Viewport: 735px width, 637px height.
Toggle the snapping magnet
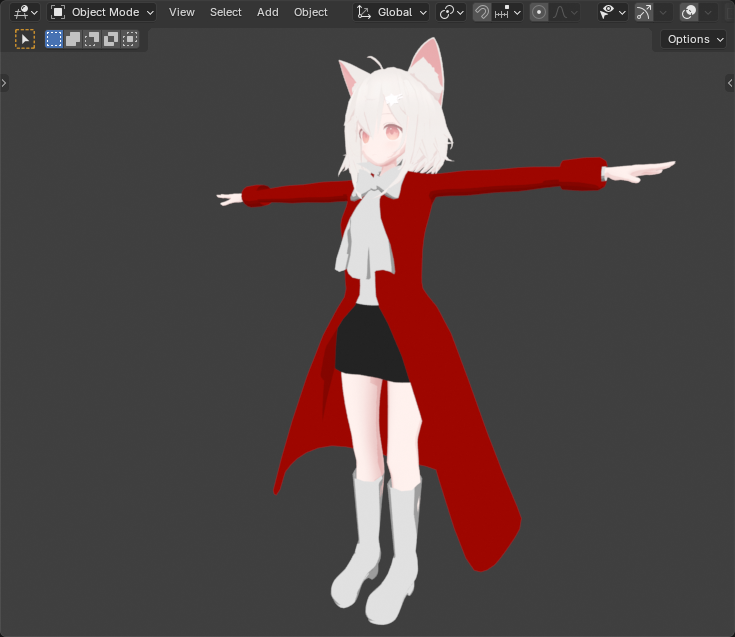click(481, 12)
